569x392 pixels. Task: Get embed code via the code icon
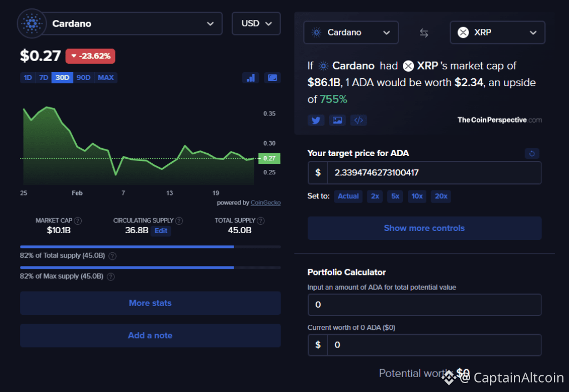(358, 120)
